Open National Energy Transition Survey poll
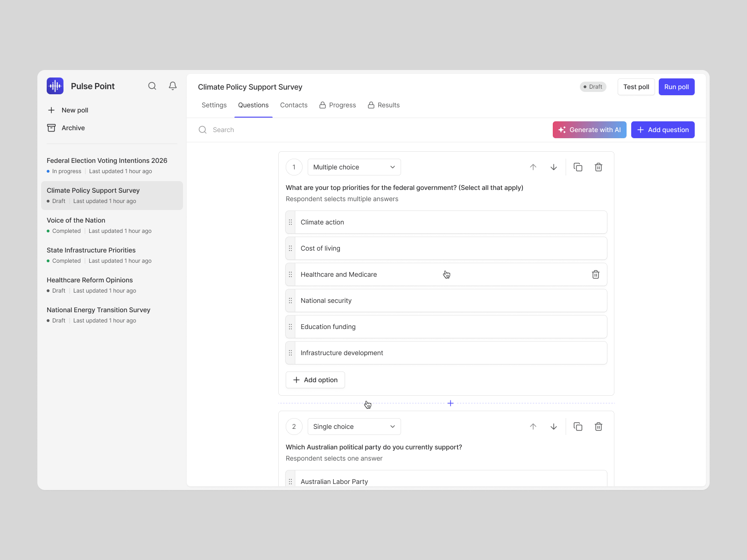Image resolution: width=747 pixels, height=560 pixels. coord(112,315)
